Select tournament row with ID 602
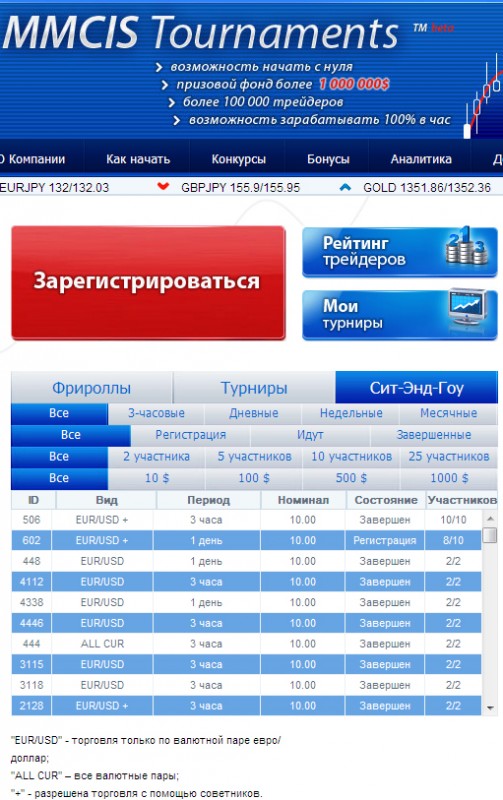Viewport: 503px width, 800px height. tap(246, 540)
